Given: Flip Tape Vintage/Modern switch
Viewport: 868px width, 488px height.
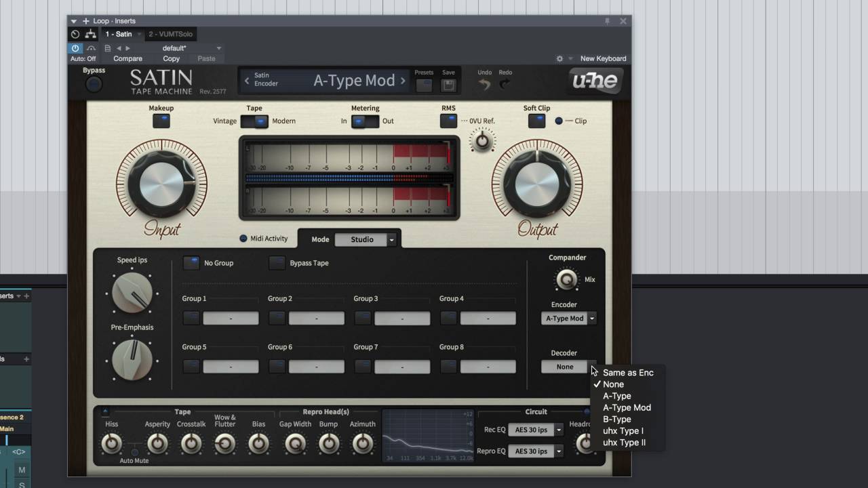Looking at the screenshot, I should coord(254,121).
